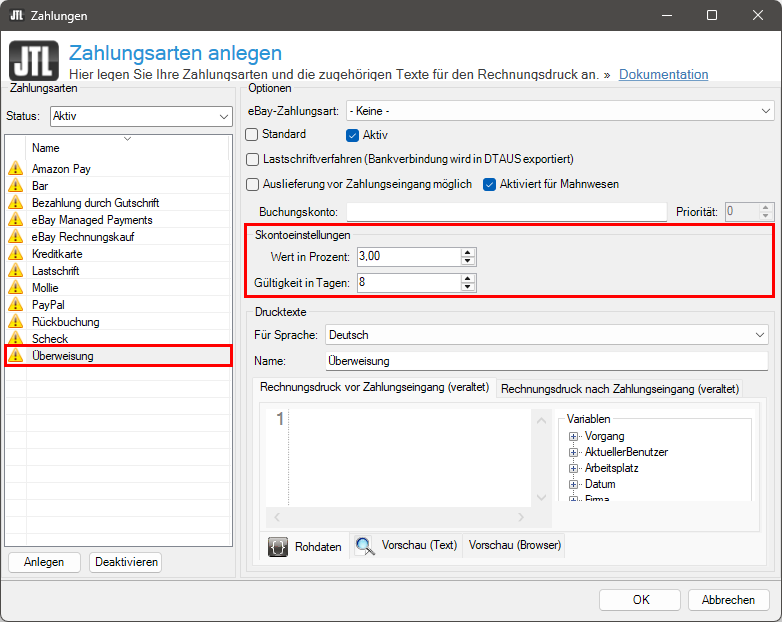Viewport: 782px width, 622px height.
Task: Click the Buchungskonto input field
Action: (x=506, y=211)
